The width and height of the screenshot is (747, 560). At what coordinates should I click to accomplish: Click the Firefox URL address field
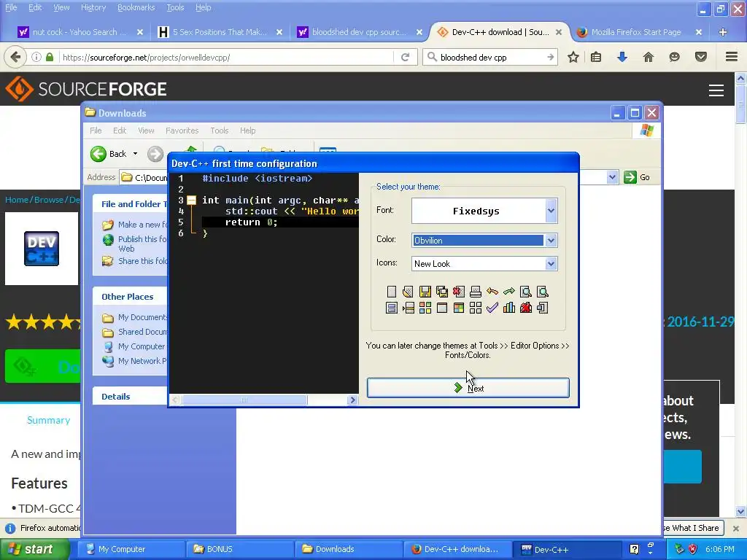point(228,57)
